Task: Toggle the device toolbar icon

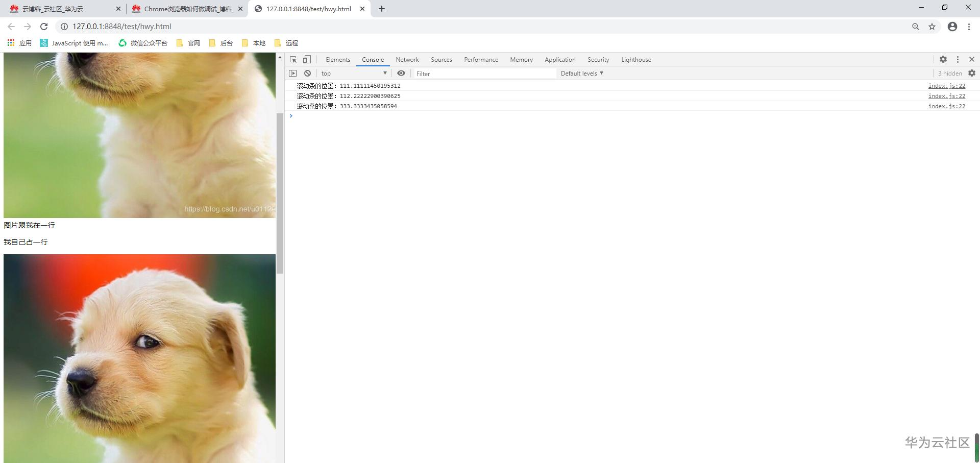Action: (307, 60)
